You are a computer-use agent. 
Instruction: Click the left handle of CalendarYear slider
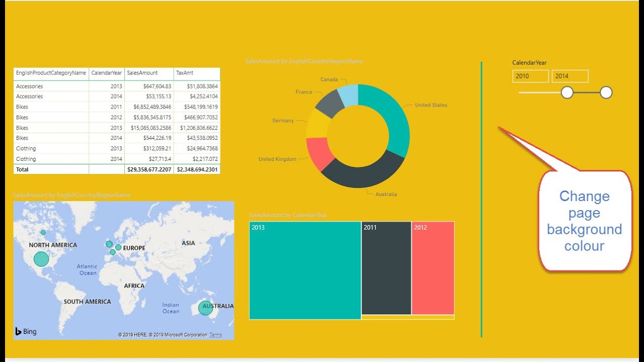(567, 93)
